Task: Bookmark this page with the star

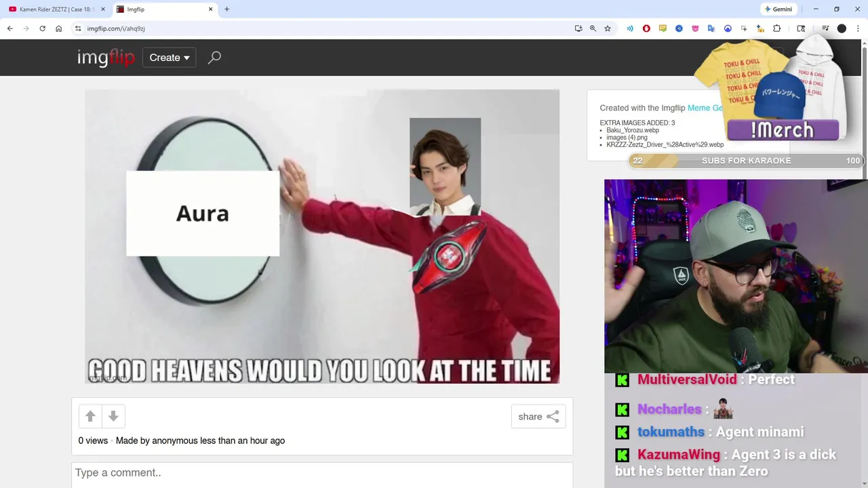Action: pyautogui.click(x=608, y=28)
